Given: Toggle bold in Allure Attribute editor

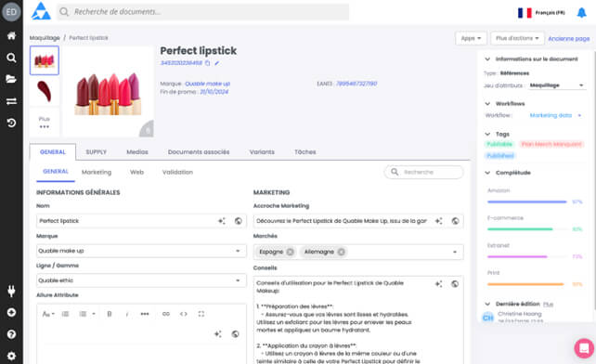Looking at the screenshot, I should click(x=110, y=314).
